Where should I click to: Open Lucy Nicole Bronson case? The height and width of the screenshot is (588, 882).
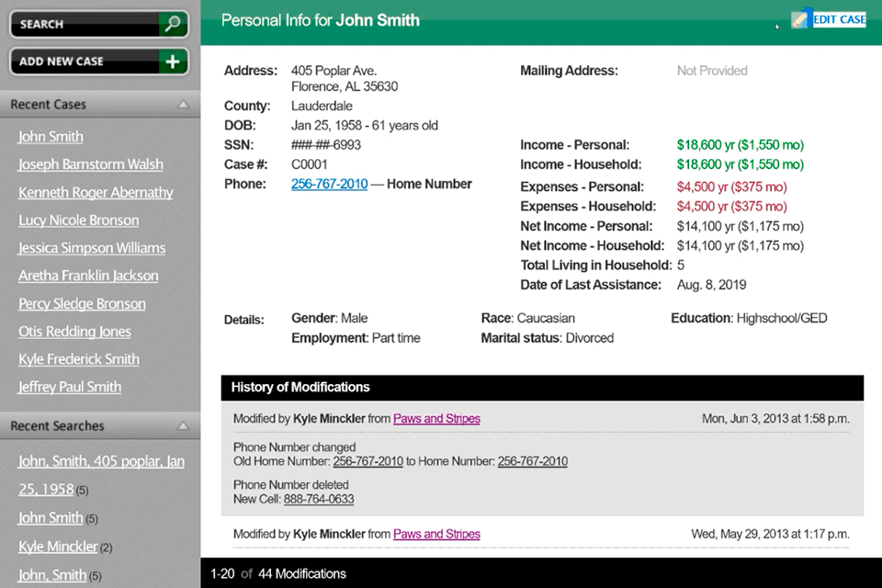[x=79, y=220]
